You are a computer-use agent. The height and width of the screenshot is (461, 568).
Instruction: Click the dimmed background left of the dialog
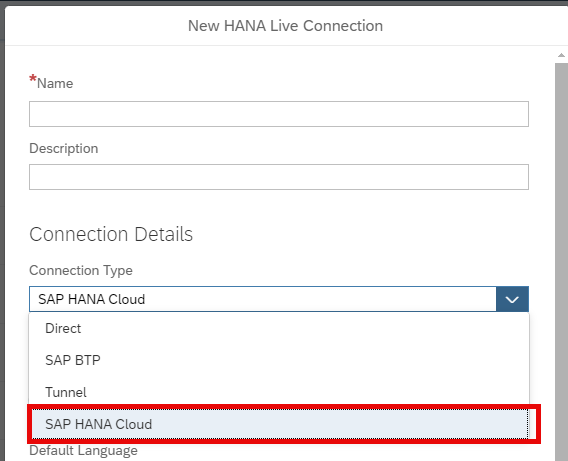[x=2, y=232]
